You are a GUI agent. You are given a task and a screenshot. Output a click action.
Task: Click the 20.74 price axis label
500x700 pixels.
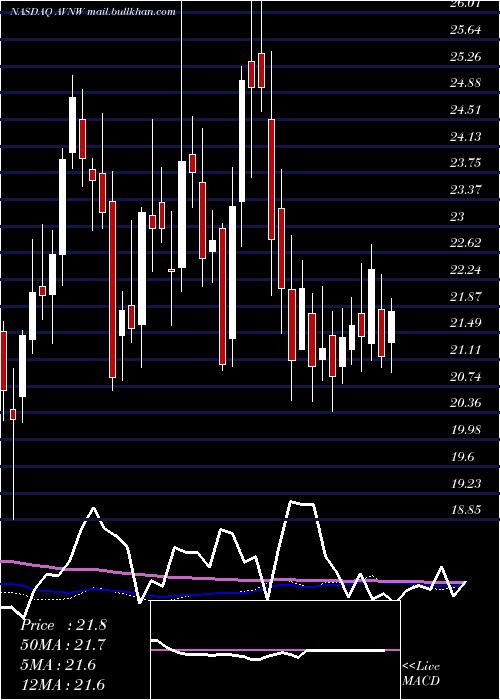(466, 377)
